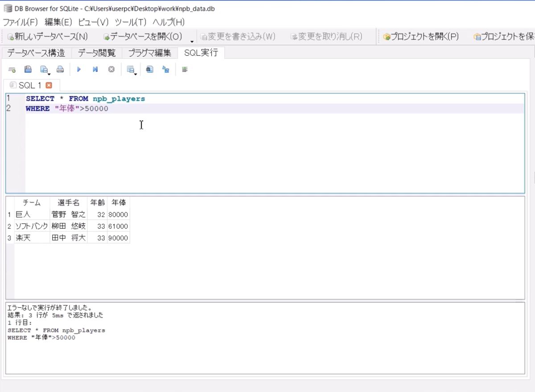Close the SQL 1 query tab

tap(49, 85)
